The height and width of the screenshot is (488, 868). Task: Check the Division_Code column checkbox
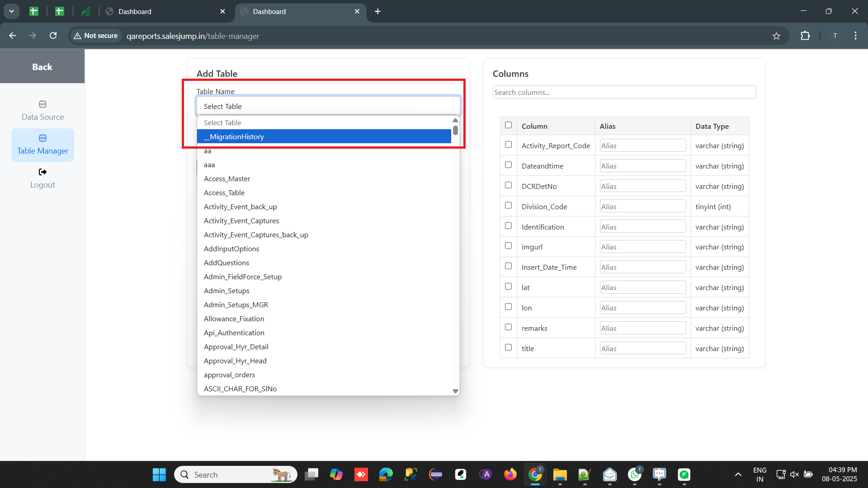point(508,206)
